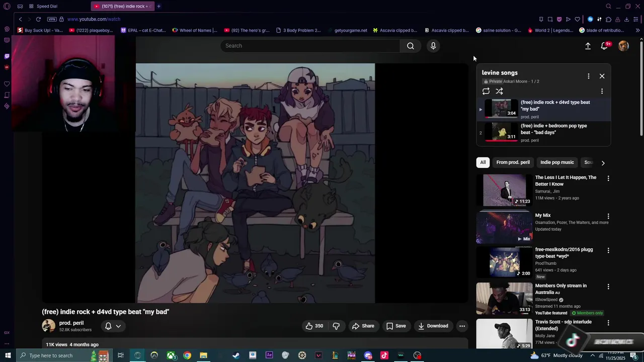Play bad days beat from playlist
Screen dimensions: 644x362
[544, 132]
